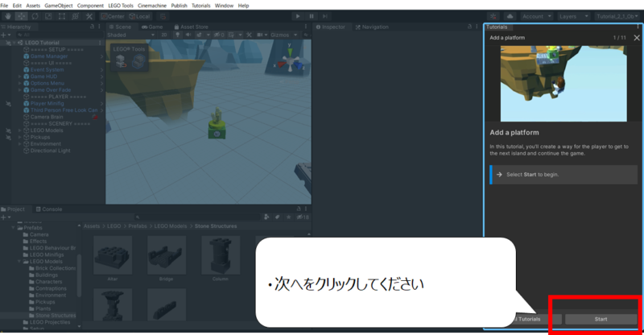Toggle pickability icon beside LEGO Models
644x335 pixels.
click(8, 130)
